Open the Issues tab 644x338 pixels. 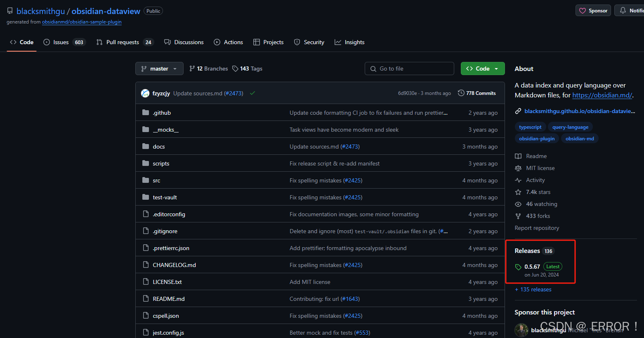point(64,42)
